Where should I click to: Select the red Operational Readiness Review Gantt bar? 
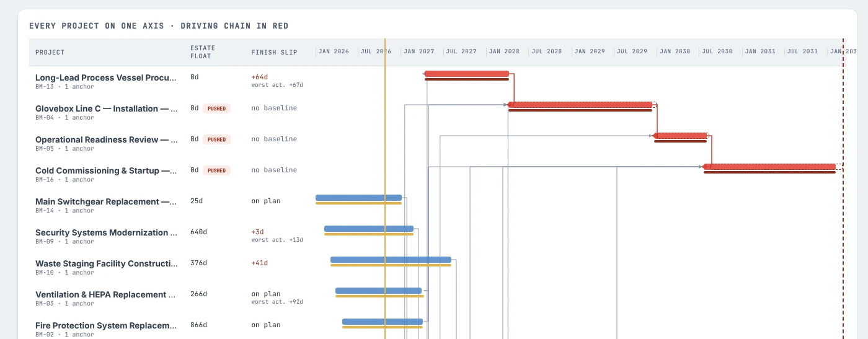[681, 136]
